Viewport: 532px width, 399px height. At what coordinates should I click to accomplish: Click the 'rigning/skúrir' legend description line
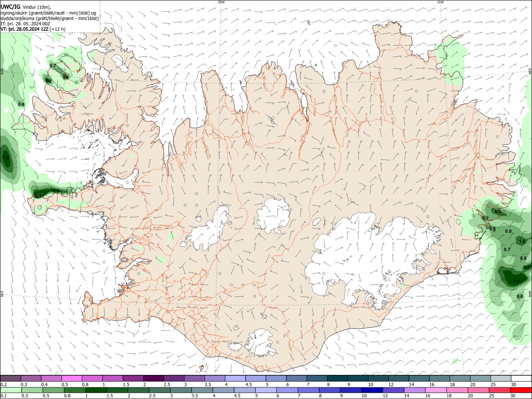[49, 13]
